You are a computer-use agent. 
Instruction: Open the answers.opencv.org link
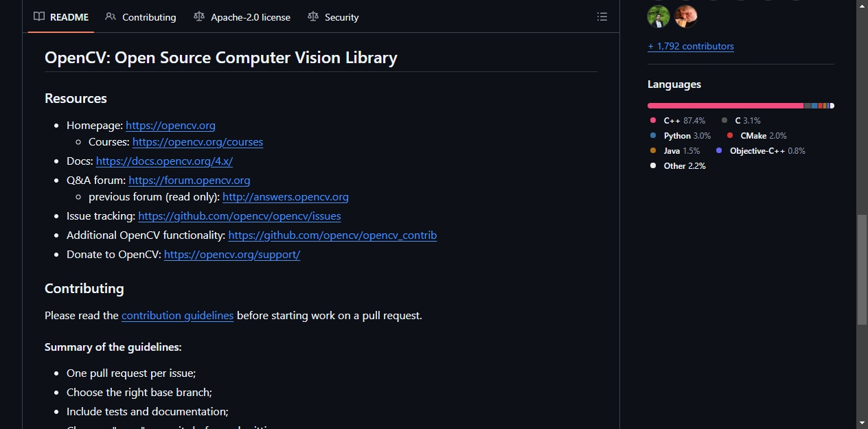(286, 197)
